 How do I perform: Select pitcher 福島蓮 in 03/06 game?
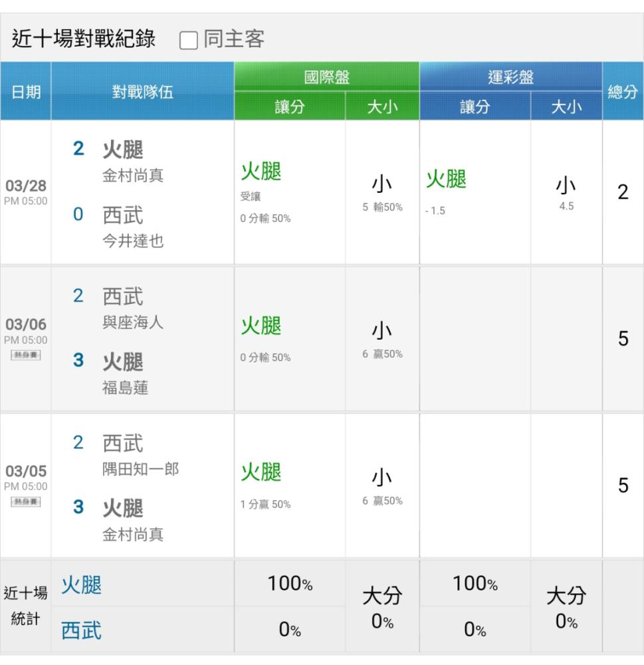click(x=125, y=388)
